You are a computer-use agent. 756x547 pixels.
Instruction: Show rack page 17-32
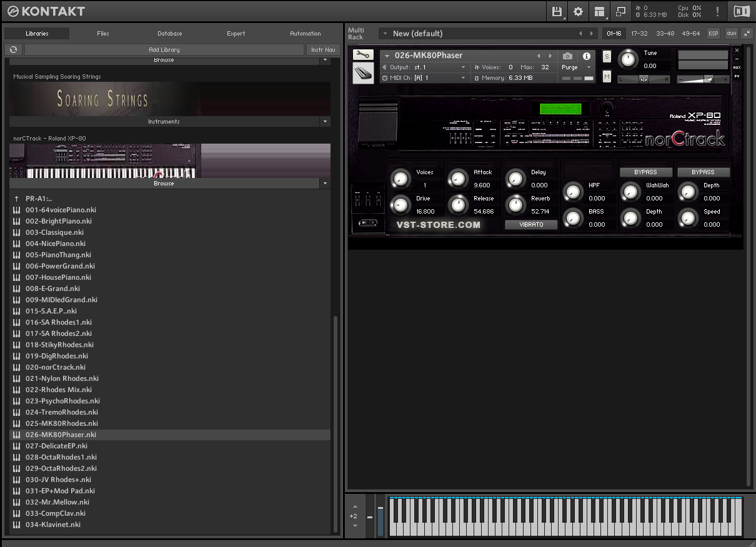(639, 33)
